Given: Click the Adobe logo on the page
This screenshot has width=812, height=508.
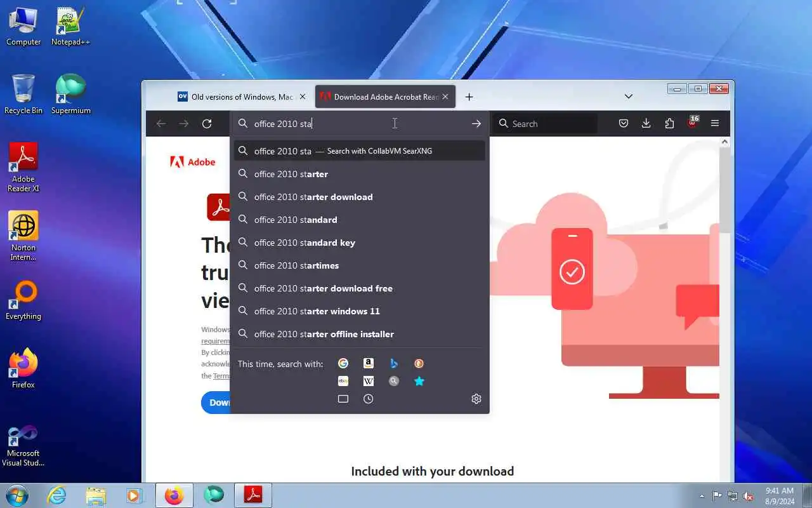Looking at the screenshot, I should 193,162.
